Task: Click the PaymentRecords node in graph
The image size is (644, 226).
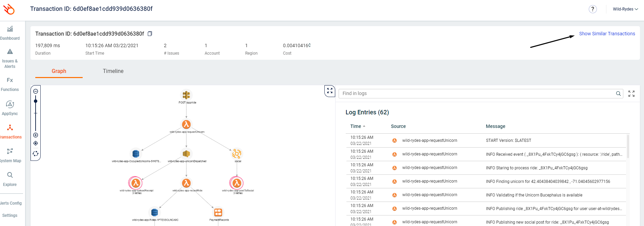Action: 218,212
